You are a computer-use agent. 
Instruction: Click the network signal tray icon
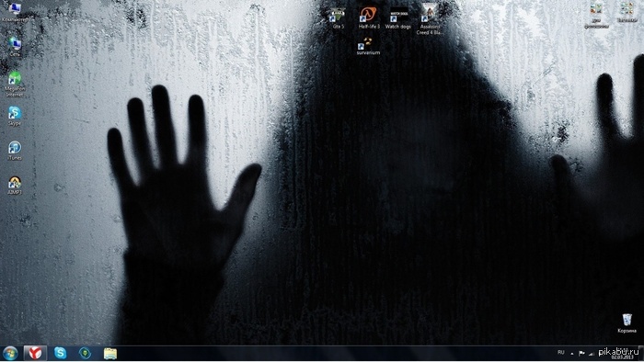(591, 353)
